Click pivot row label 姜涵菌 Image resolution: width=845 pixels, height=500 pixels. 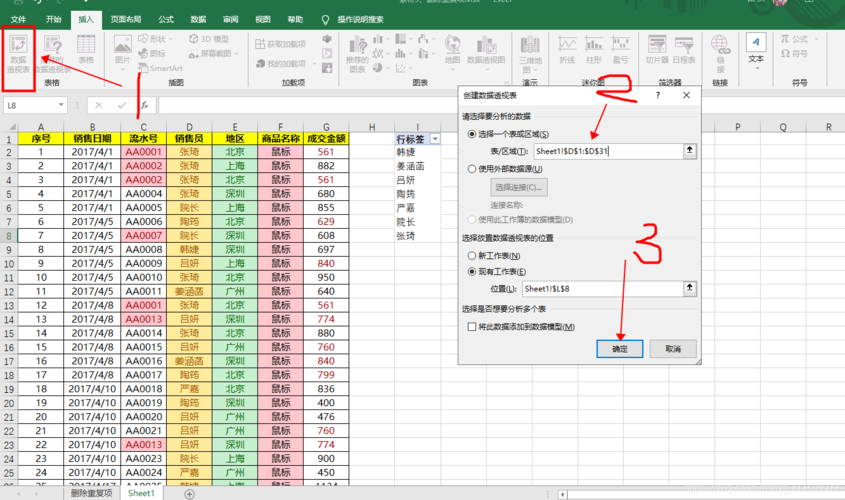(x=411, y=166)
